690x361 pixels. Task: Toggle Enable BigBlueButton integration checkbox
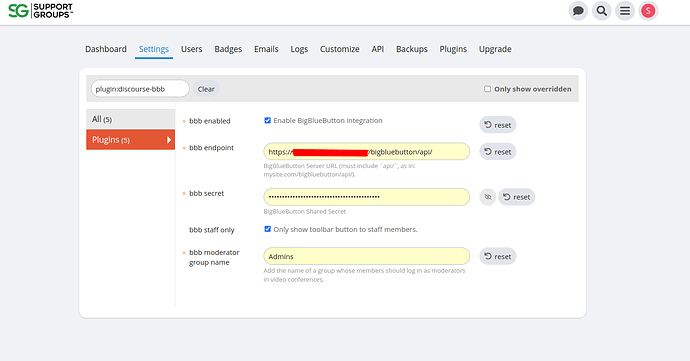(267, 120)
